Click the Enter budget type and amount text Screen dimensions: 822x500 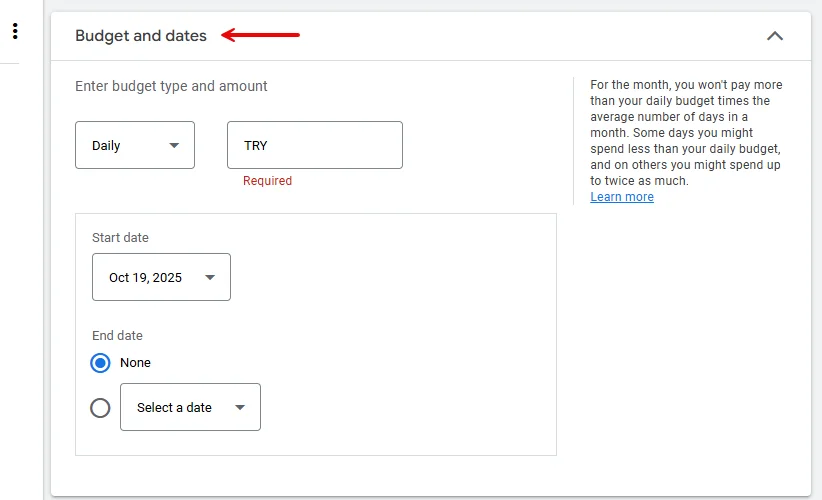click(171, 86)
